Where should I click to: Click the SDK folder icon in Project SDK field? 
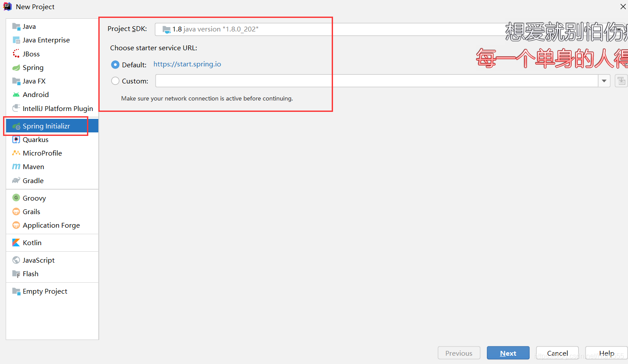coord(167,29)
